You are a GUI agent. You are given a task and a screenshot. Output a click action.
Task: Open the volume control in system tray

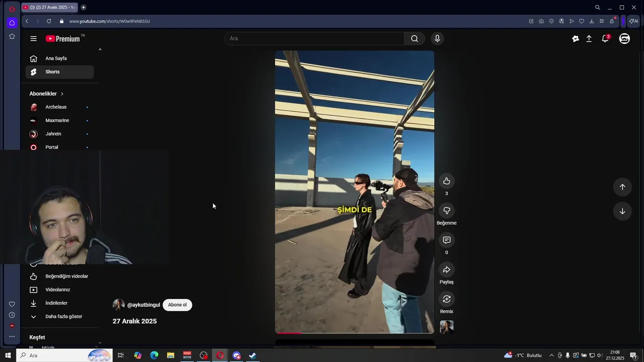pos(600,355)
